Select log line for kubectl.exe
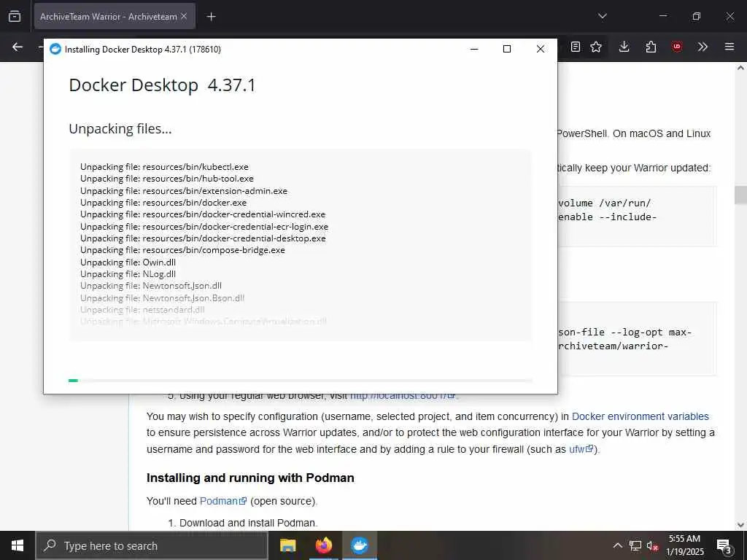747x560 pixels. tap(164, 167)
